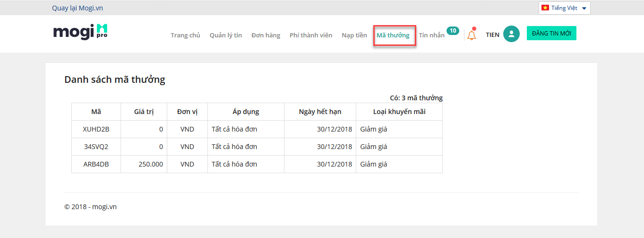Click the TIEN username label
Screen dimensions: 644x238
[492, 35]
